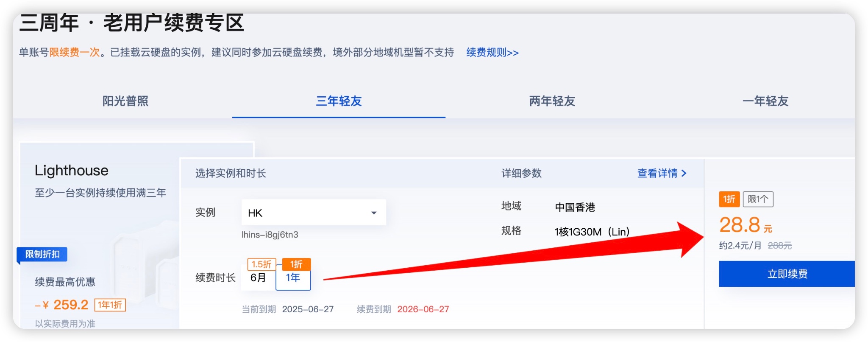Click the orange 1折 tag above 1年
The height and width of the screenshot is (342, 868).
click(x=296, y=264)
